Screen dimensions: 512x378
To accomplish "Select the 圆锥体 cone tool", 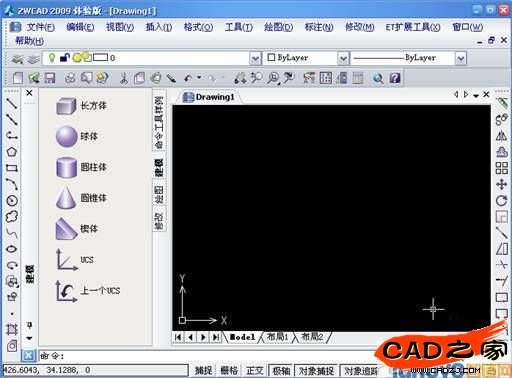I will pos(81,198).
